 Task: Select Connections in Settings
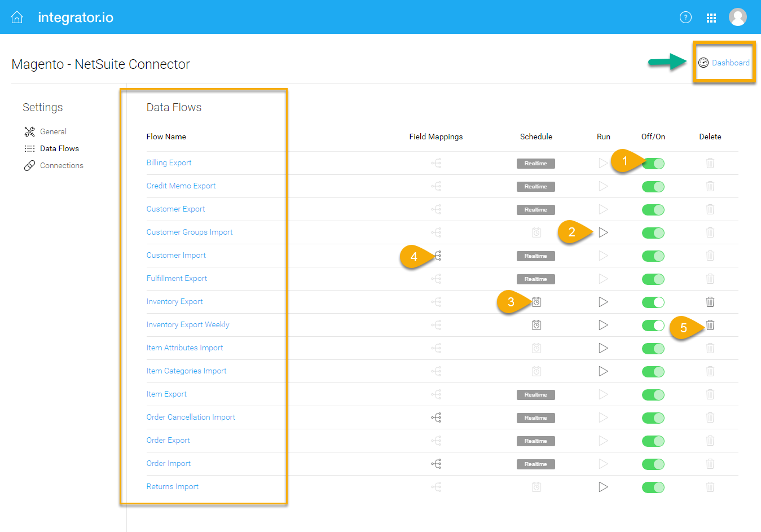[54, 165]
